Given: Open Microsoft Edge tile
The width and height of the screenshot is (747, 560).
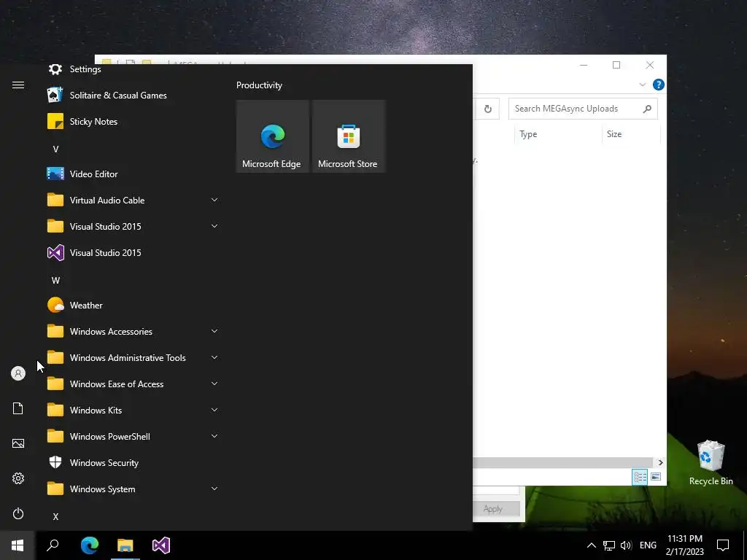Looking at the screenshot, I should (273, 136).
